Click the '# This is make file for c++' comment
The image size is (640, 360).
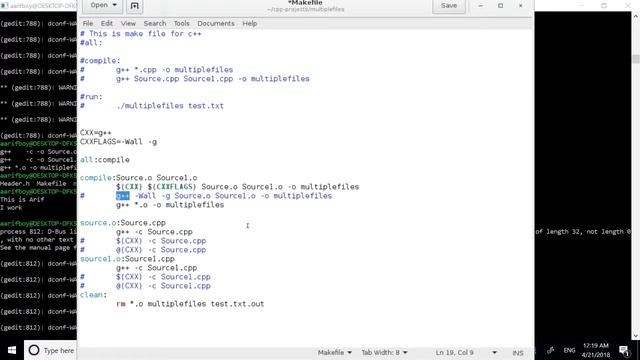pyautogui.click(x=141, y=33)
